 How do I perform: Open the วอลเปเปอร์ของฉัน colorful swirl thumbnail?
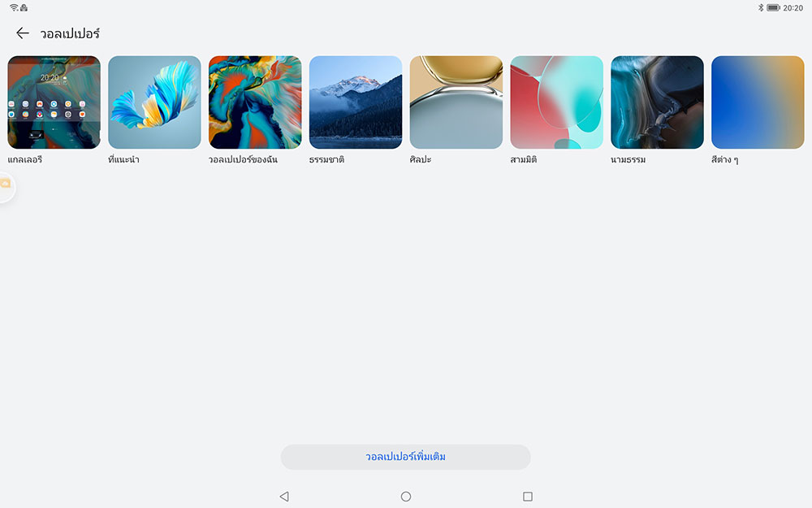click(255, 102)
